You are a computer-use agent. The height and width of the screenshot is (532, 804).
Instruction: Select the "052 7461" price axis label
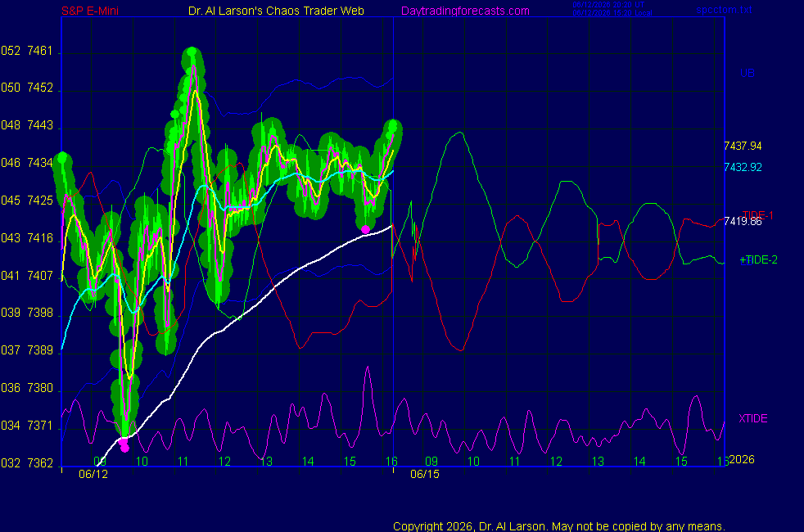tap(27, 51)
